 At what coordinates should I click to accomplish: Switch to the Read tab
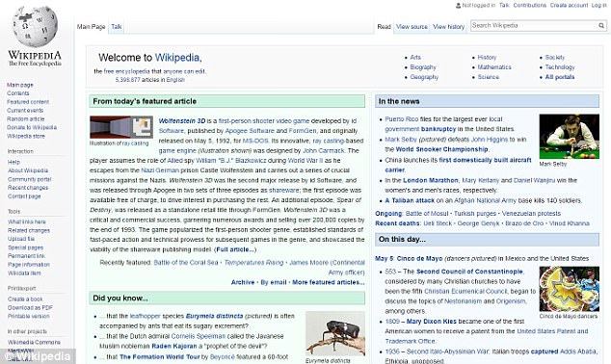coord(384,26)
